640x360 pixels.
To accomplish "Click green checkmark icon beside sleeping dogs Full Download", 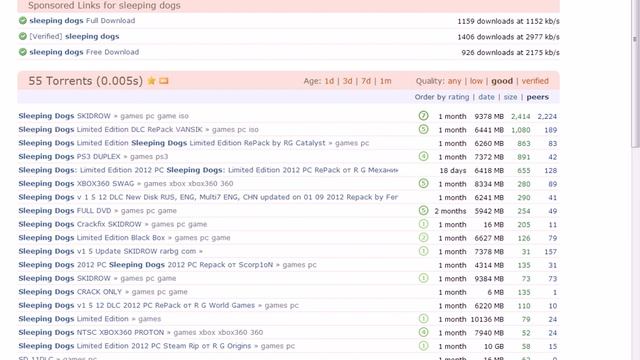I will click(23, 20).
